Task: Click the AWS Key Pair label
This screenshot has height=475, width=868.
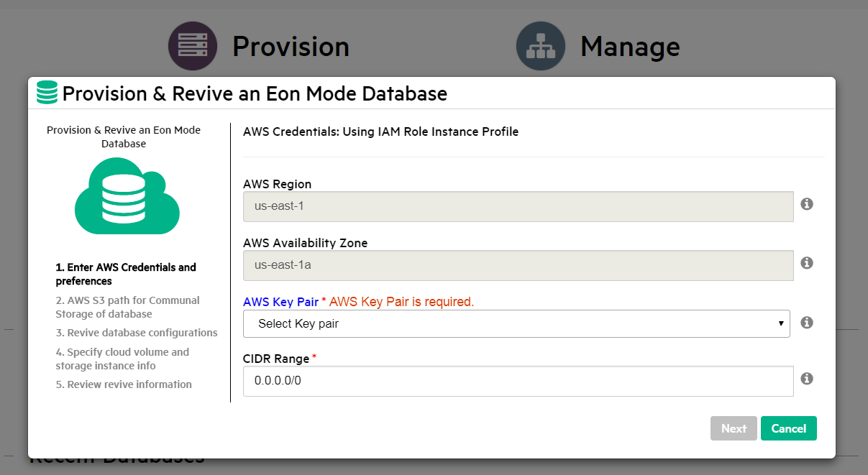Action: 280,302
